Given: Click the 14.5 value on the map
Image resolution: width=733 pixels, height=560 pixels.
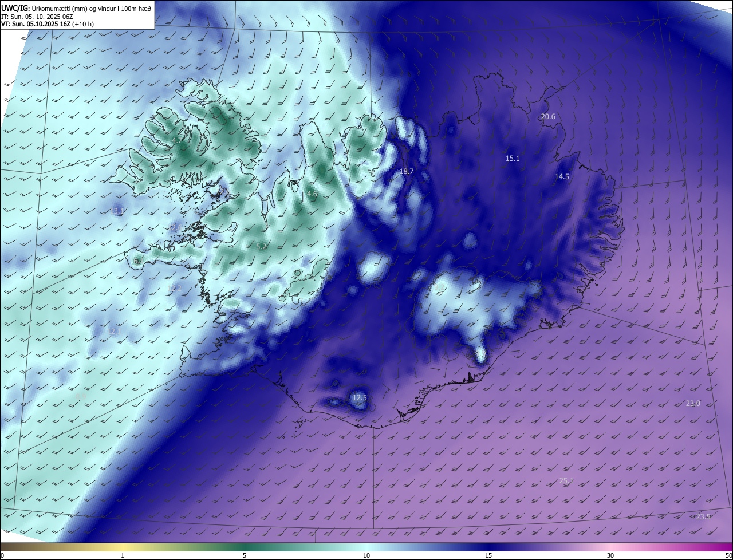Looking at the screenshot, I should pos(562,176).
